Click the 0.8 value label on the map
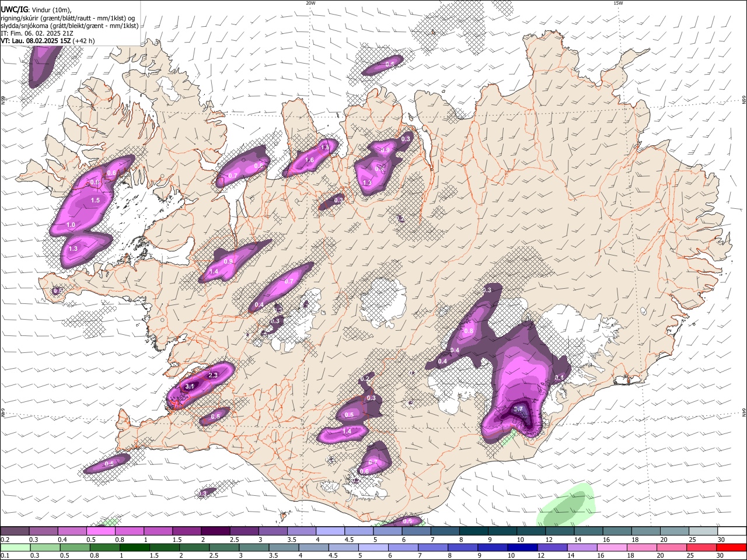Screen dimensions: 747x560 tap(469, 331)
